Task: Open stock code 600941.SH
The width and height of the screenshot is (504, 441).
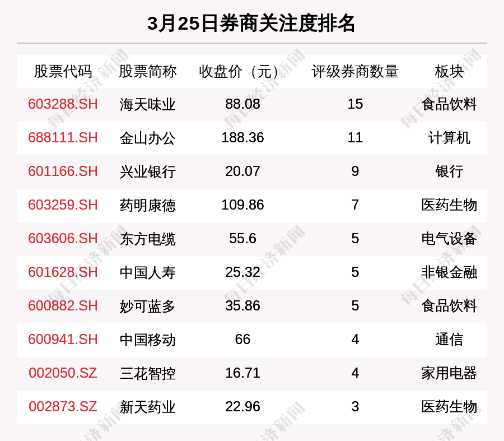Action: pyautogui.click(x=63, y=340)
